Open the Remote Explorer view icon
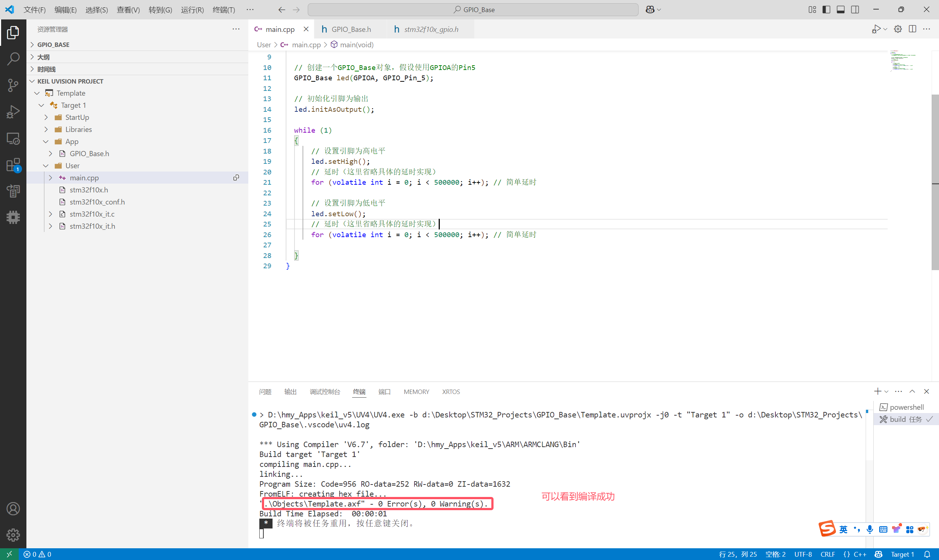 coord(13,139)
